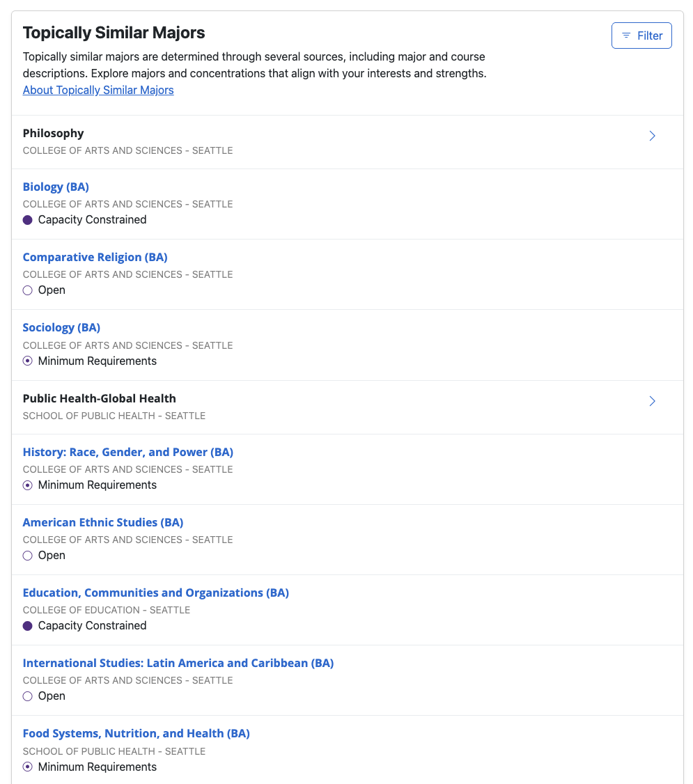
Task: Select the empty circle beside Comparative Religion (BA)
Action: point(27,290)
